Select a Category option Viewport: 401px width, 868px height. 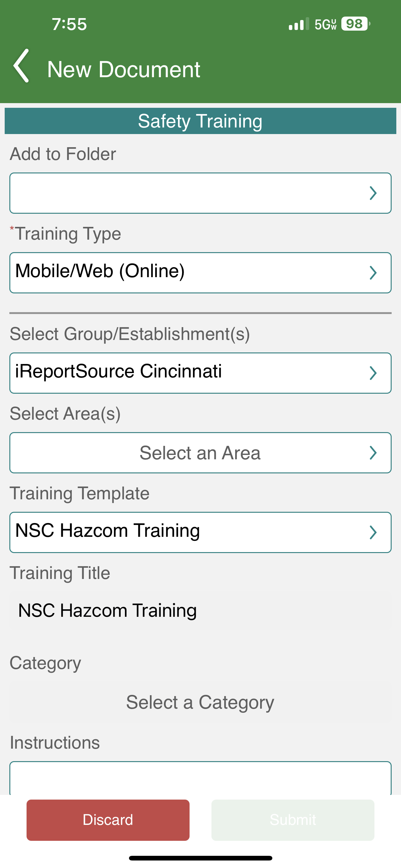tap(200, 702)
